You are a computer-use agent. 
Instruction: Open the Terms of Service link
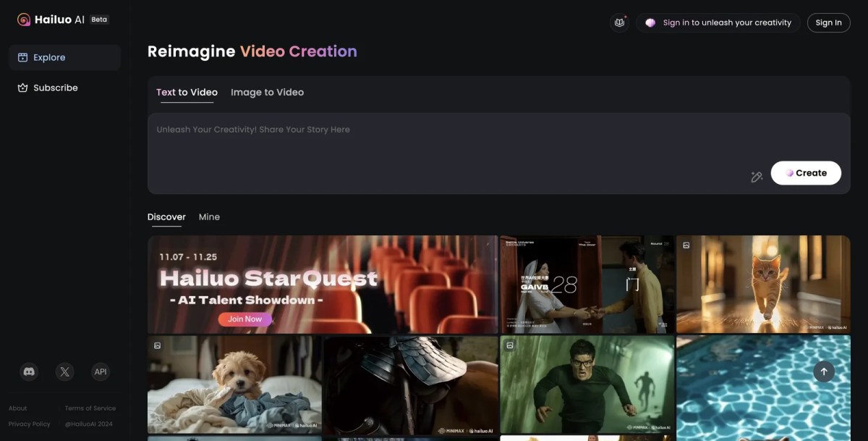click(90, 408)
